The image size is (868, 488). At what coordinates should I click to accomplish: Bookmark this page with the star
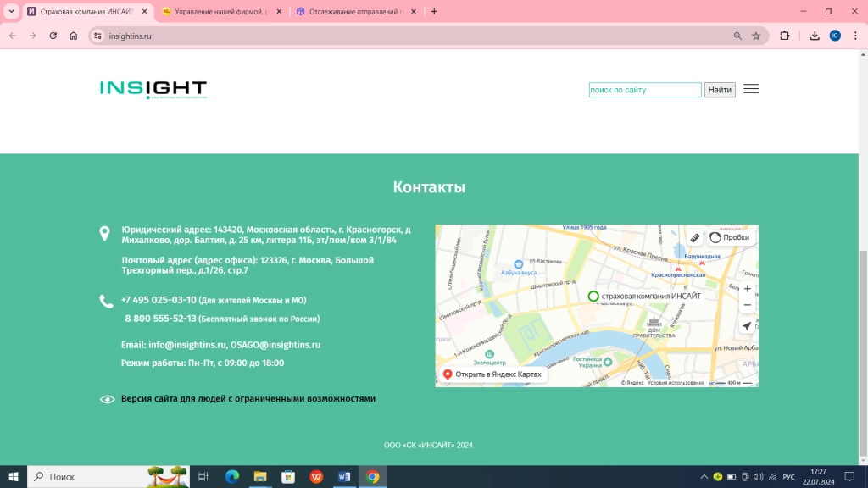(756, 36)
